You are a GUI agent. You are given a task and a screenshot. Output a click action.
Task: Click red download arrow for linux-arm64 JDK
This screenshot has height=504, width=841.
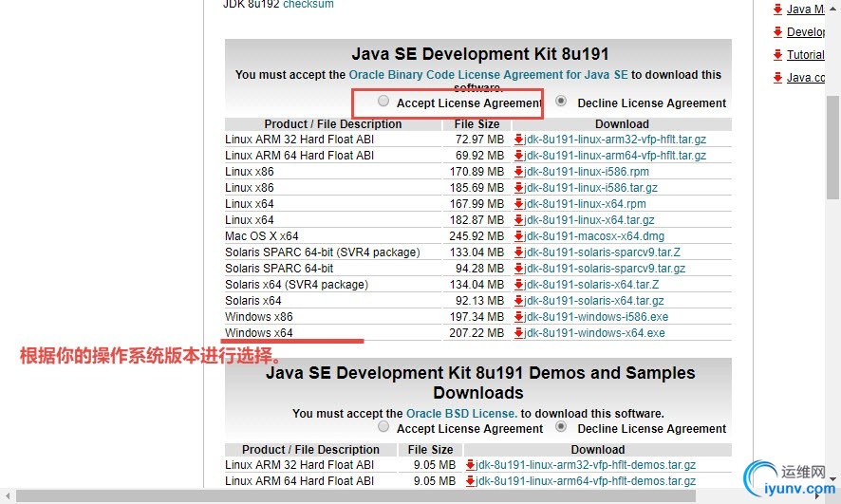click(518, 156)
